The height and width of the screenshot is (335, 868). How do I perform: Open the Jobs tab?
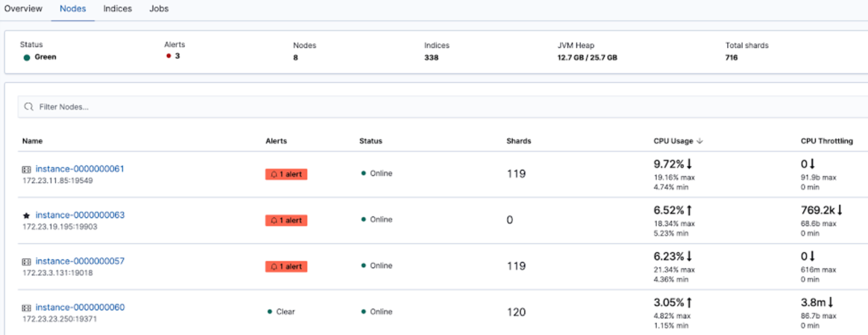159,9
